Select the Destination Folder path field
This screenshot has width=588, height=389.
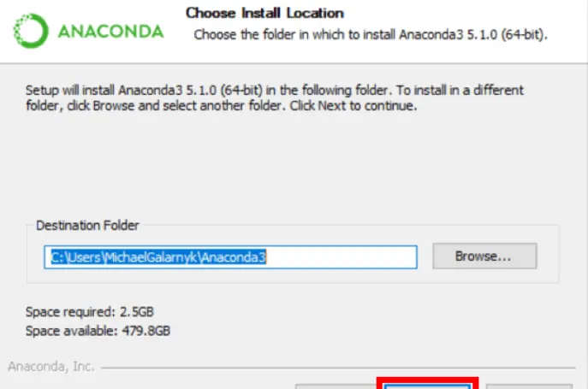tap(230, 257)
